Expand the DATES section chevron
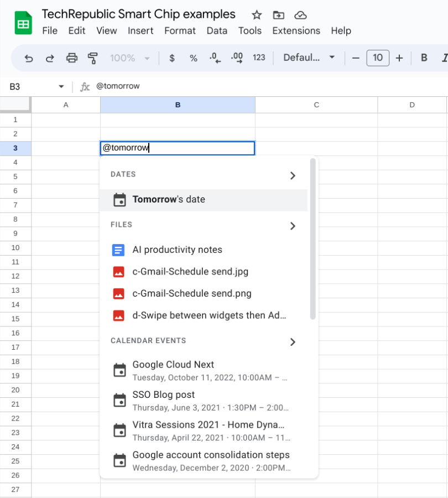This screenshot has width=448, height=498. [x=293, y=174]
